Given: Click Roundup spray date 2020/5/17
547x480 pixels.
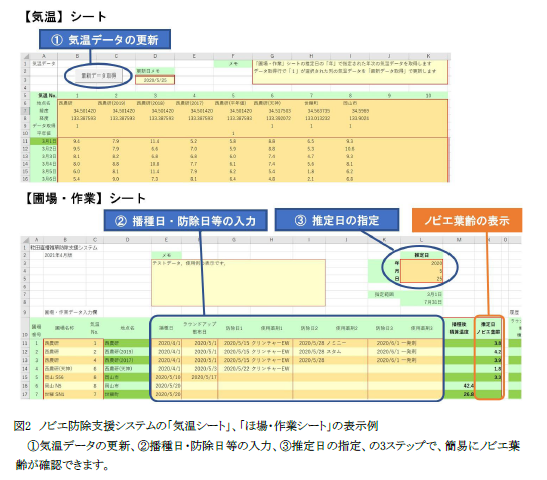Looking at the screenshot, I should point(200,377).
